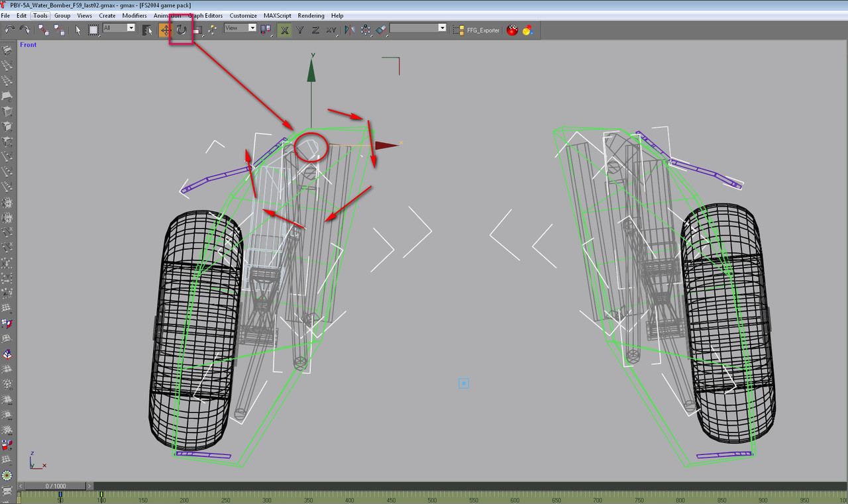Image resolution: width=848 pixels, height=504 pixels.
Task: Click the FFG_Exporter text button
Action: [x=484, y=30]
